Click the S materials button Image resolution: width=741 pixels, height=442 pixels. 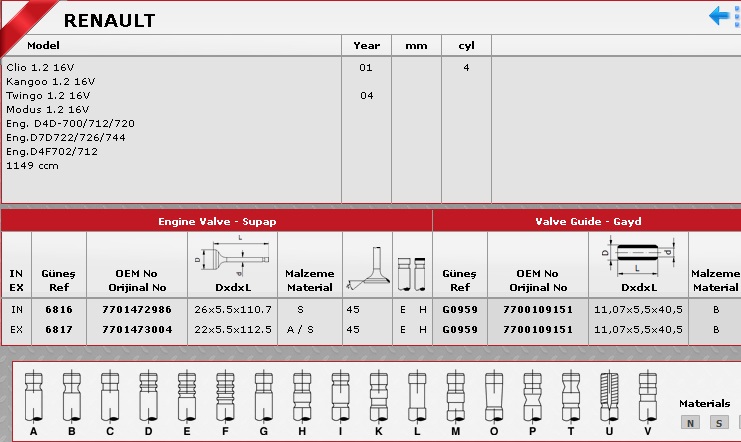(717, 423)
